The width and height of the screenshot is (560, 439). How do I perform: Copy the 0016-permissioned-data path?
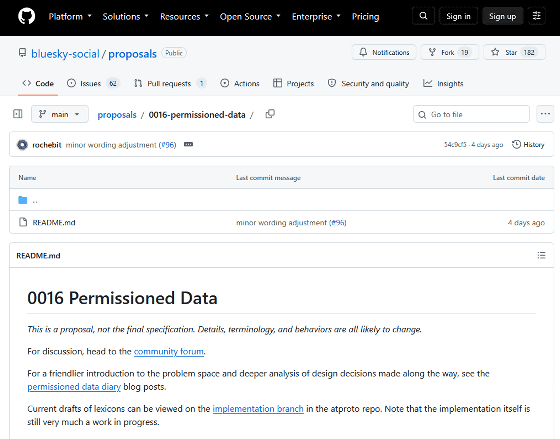[270, 114]
